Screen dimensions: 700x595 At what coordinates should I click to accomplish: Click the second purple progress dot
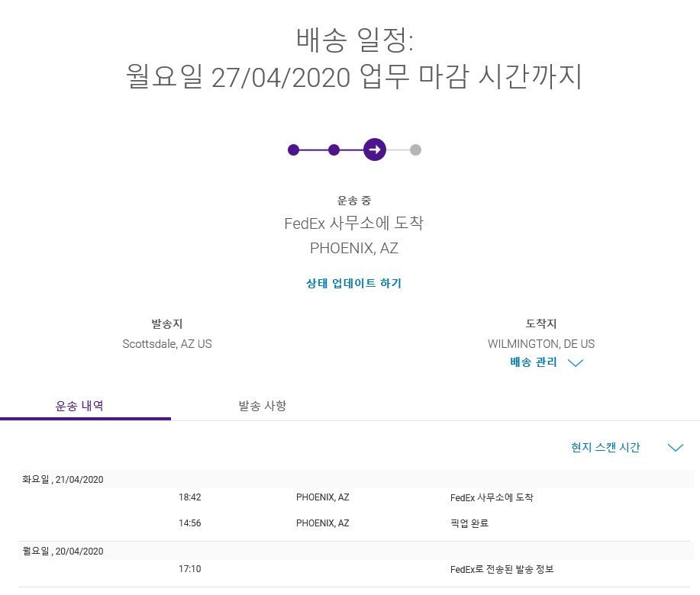334,150
